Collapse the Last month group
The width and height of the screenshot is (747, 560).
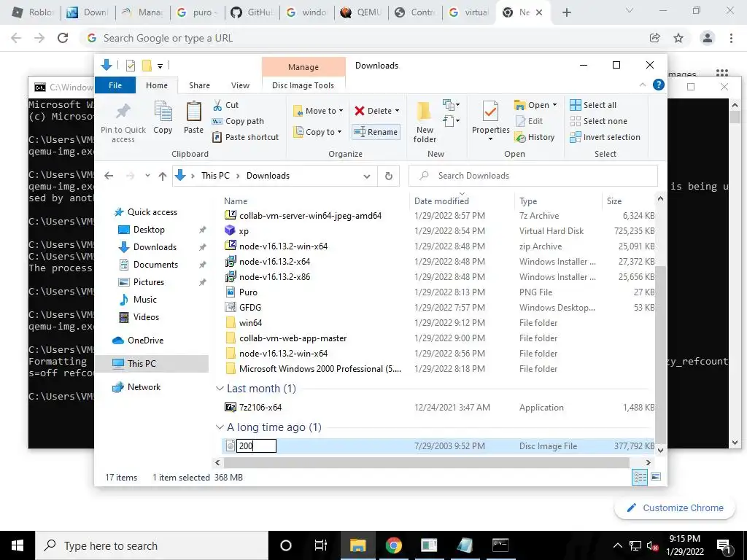pyautogui.click(x=220, y=389)
